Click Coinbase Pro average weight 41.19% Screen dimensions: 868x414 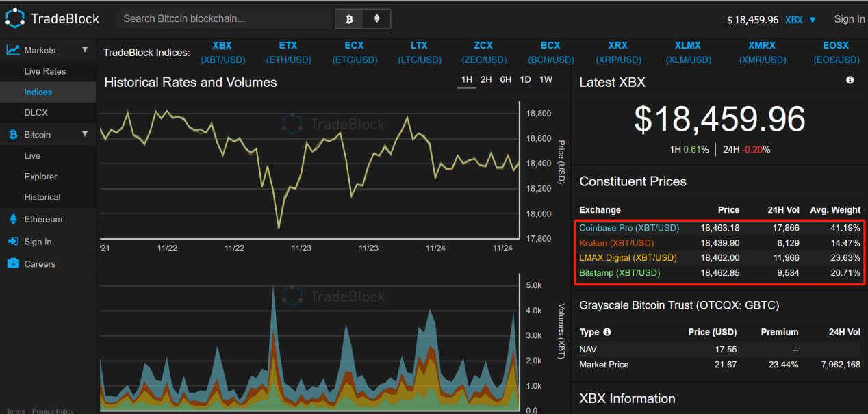point(844,228)
